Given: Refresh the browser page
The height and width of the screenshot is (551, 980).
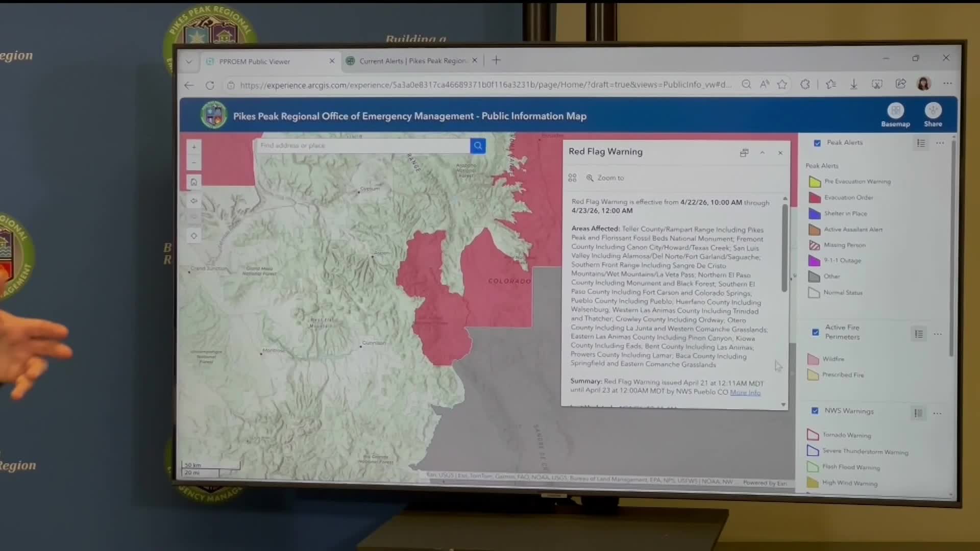Looking at the screenshot, I should [210, 85].
